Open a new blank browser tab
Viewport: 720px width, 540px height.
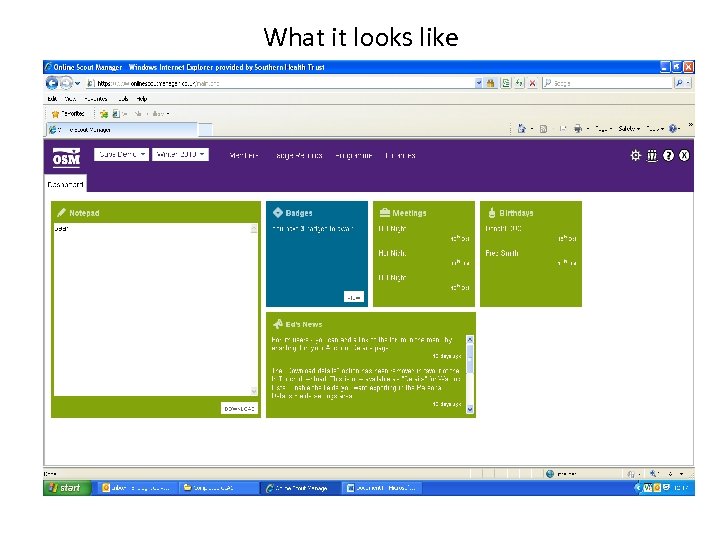point(205,130)
